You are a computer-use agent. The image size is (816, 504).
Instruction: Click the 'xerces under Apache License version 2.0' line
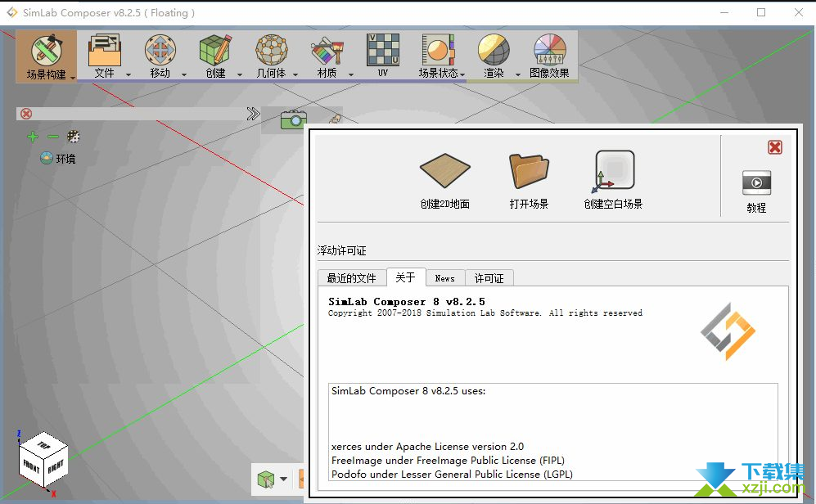point(428,446)
